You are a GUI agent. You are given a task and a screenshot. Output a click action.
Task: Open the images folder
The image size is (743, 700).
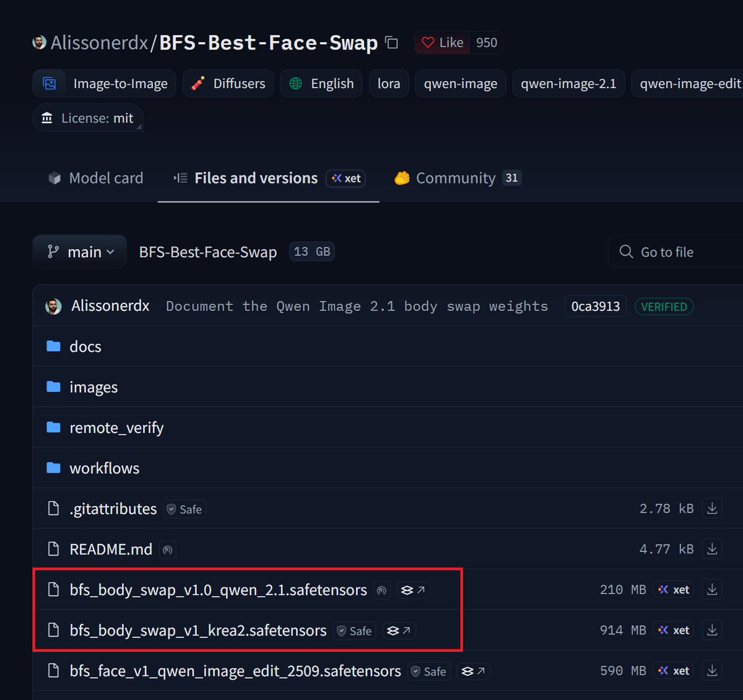coord(93,387)
